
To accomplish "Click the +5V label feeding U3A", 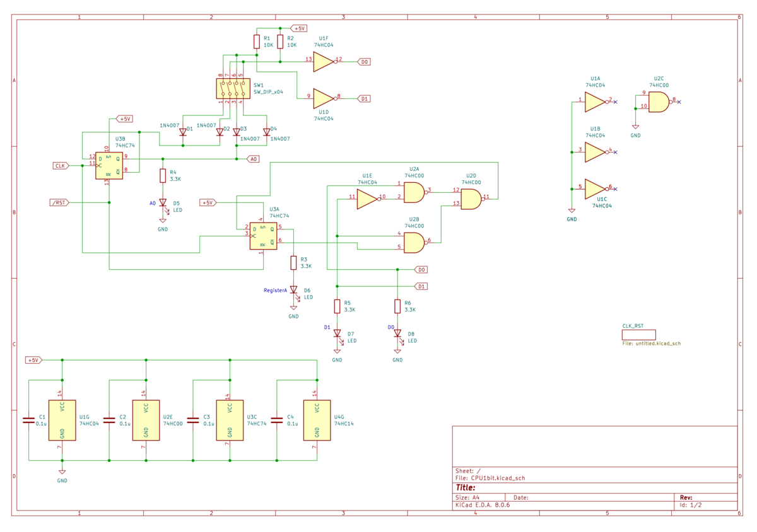I will click(x=208, y=202).
